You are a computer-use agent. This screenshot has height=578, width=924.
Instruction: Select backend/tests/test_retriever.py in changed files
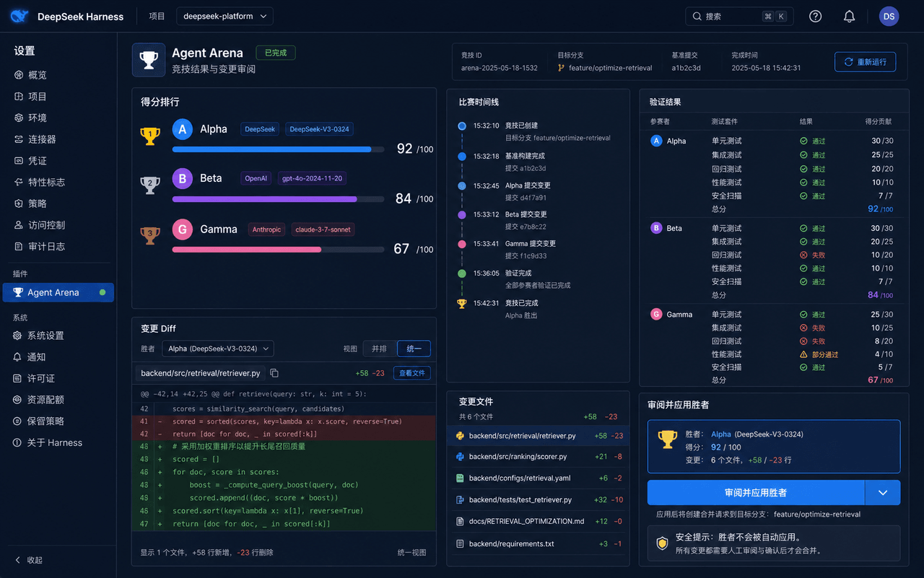pyautogui.click(x=539, y=499)
